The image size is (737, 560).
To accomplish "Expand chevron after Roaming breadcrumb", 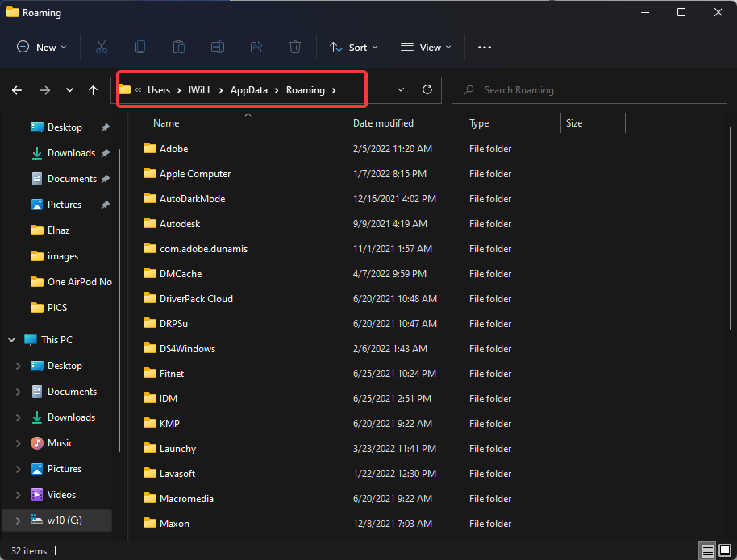I will pos(334,90).
